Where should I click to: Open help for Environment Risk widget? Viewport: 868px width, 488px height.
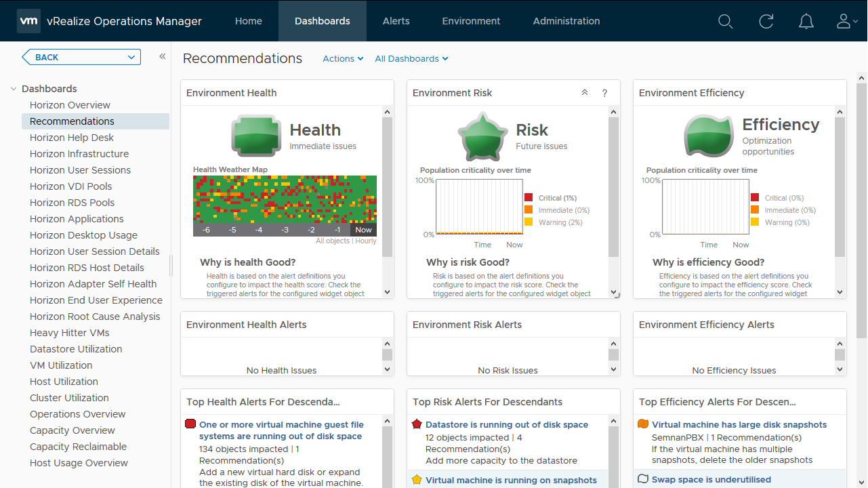coord(605,93)
